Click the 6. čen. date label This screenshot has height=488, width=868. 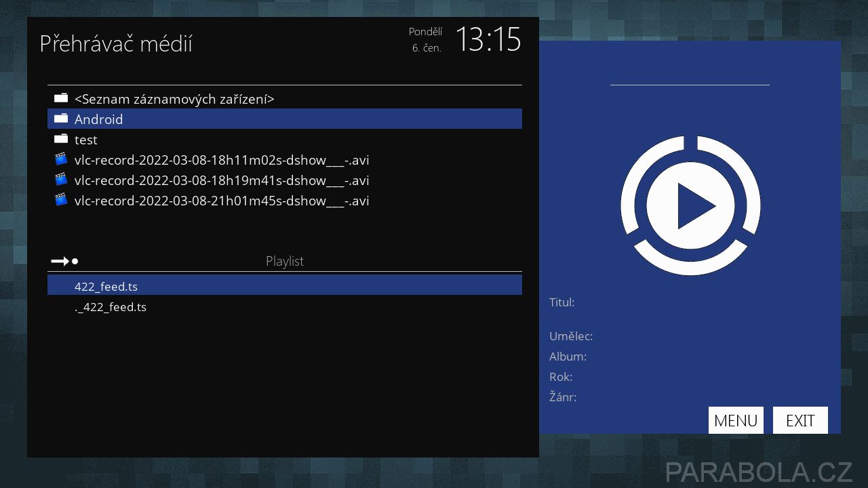click(427, 48)
